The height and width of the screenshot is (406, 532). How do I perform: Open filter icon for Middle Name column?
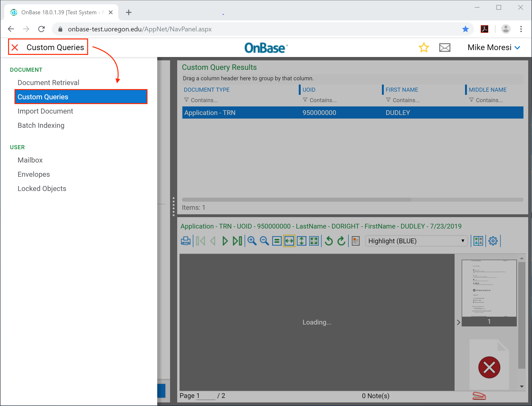click(x=471, y=100)
